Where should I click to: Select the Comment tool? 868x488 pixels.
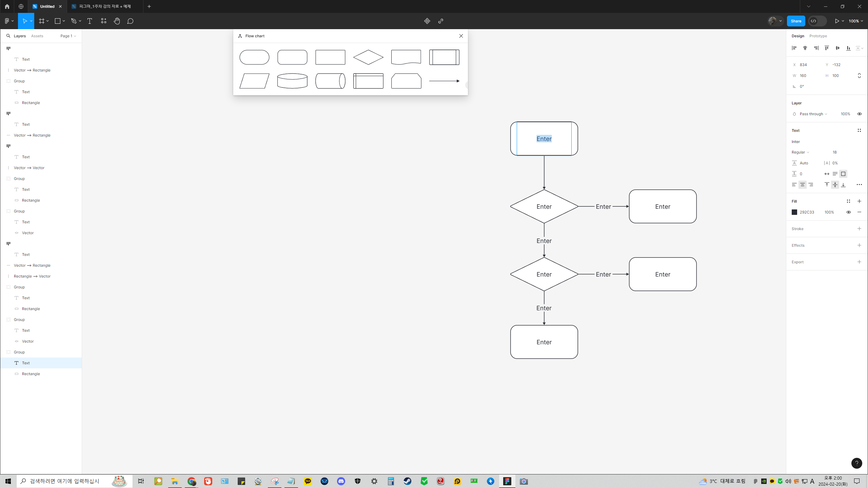coord(130,21)
